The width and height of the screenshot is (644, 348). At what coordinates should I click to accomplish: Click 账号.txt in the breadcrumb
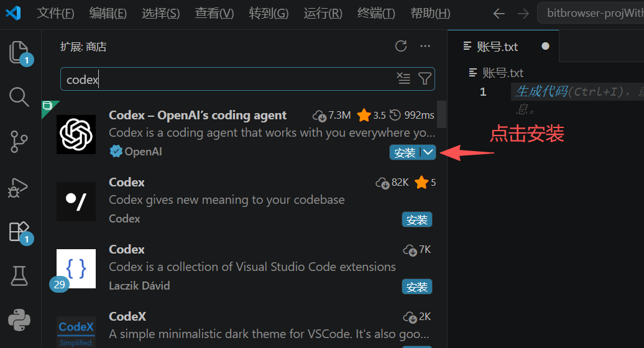coord(502,73)
